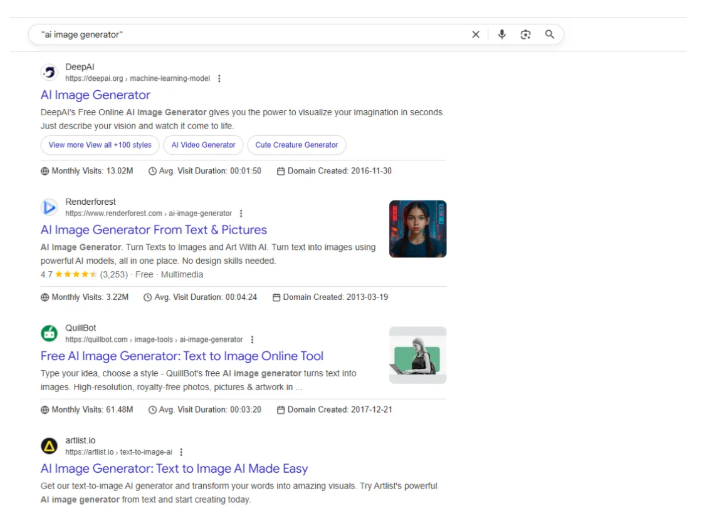The height and width of the screenshot is (509, 713).
Task: Open DeepAI's AI Image Generator link
Action: pyautogui.click(x=95, y=95)
